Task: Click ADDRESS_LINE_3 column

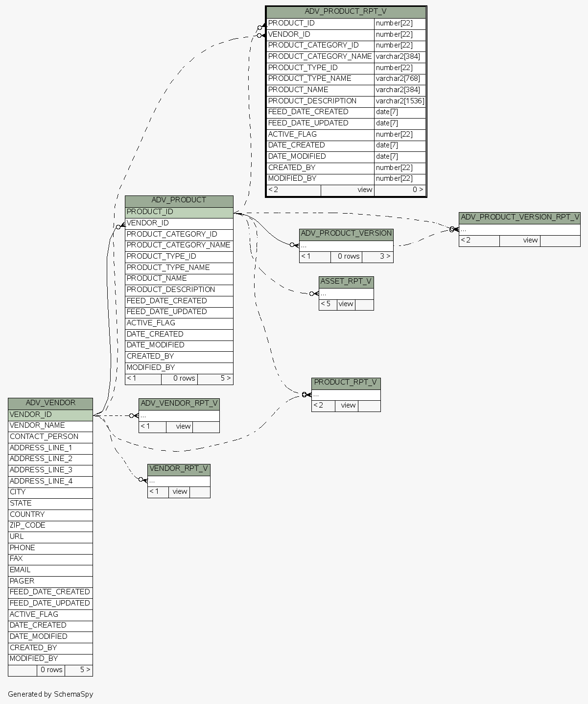Action: pos(50,470)
